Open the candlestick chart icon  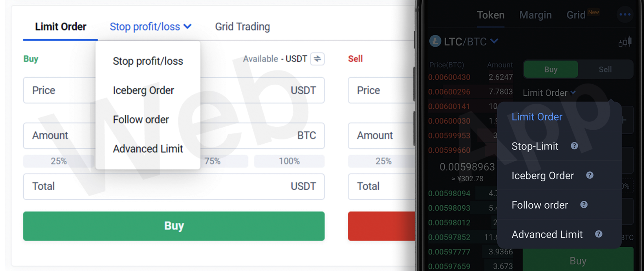(625, 42)
